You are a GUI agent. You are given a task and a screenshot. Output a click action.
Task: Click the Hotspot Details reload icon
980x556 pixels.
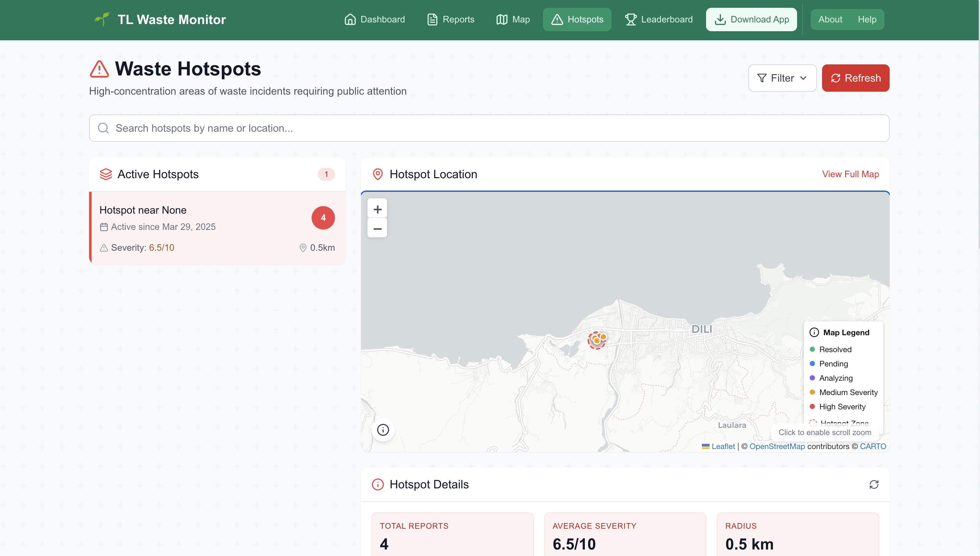(x=873, y=484)
